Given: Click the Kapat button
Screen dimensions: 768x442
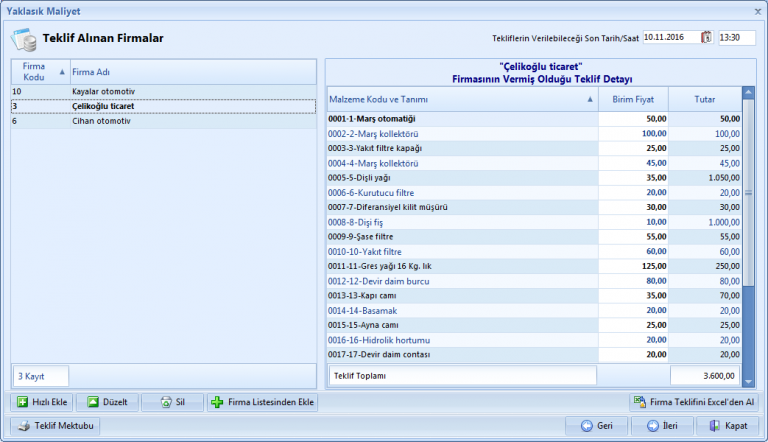Looking at the screenshot, I should coord(727,425).
